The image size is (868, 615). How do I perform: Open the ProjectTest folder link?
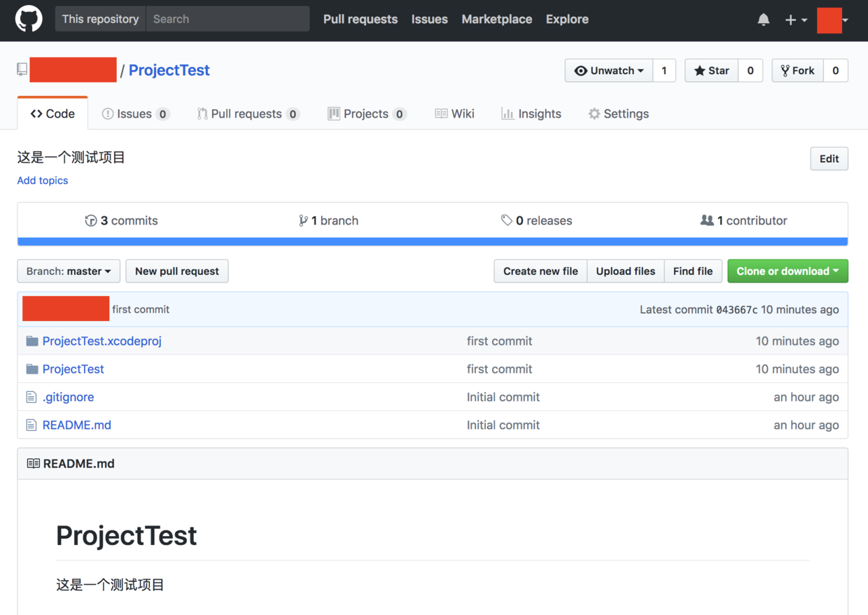coord(73,369)
